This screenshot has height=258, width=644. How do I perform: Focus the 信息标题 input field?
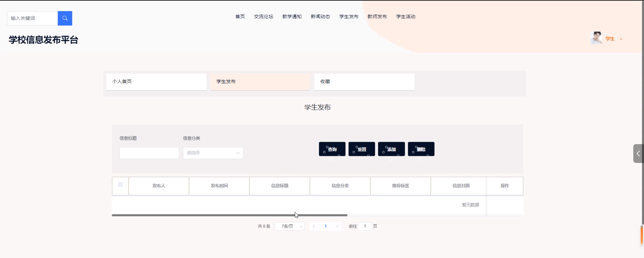coord(149,153)
